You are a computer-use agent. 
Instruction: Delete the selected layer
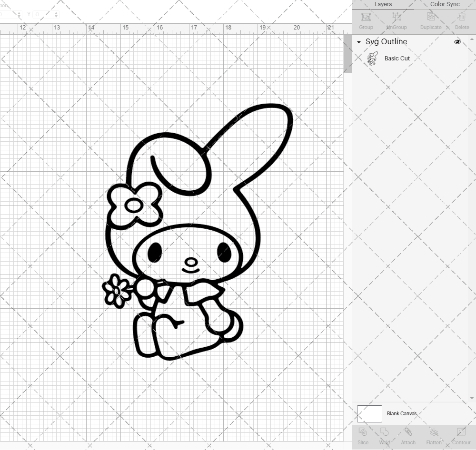click(462, 20)
